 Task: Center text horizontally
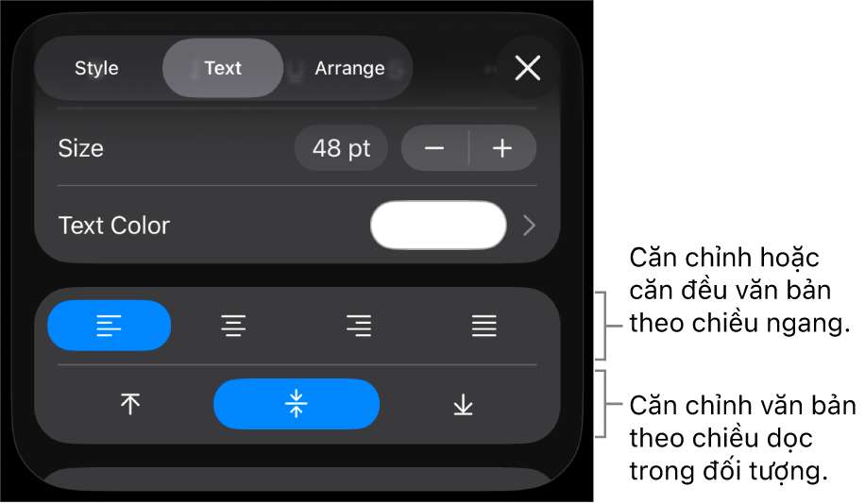pyautogui.click(x=234, y=326)
